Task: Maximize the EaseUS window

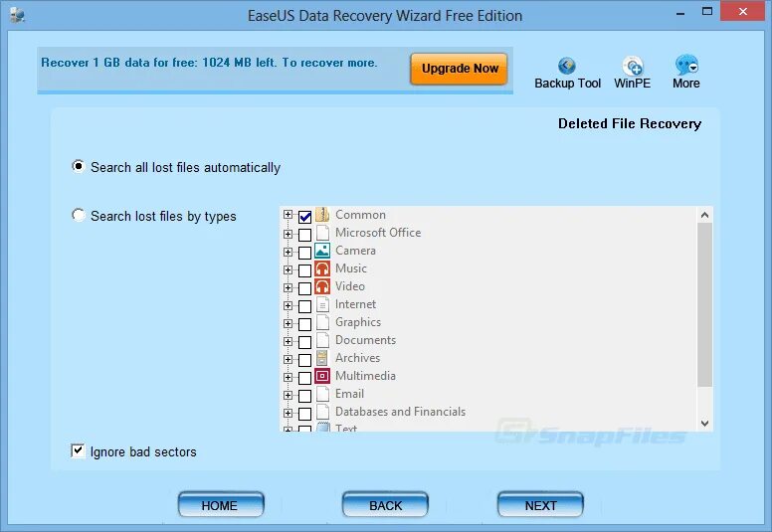Action: click(x=707, y=11)
